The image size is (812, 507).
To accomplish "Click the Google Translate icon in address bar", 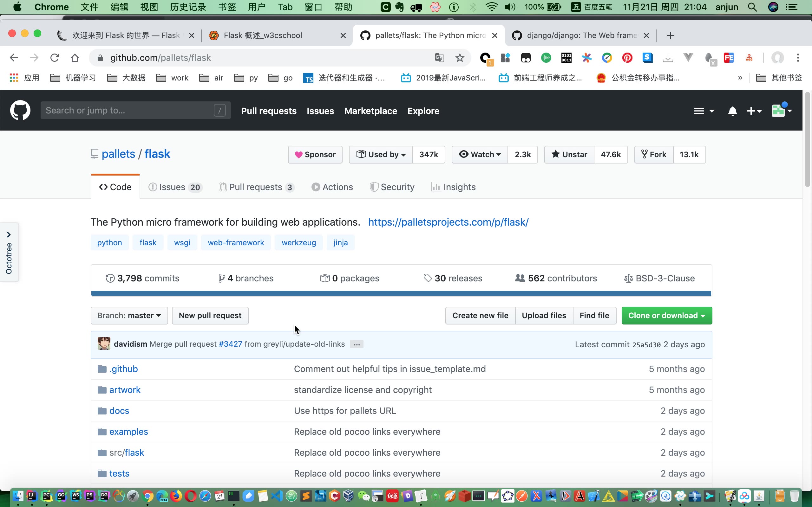I will pos(439,58).
